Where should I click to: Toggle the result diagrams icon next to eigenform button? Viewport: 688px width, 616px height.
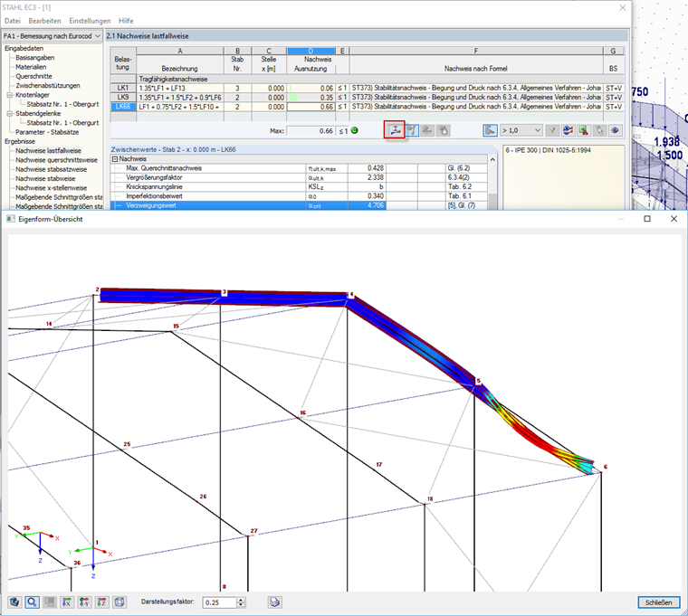[412, 130]
